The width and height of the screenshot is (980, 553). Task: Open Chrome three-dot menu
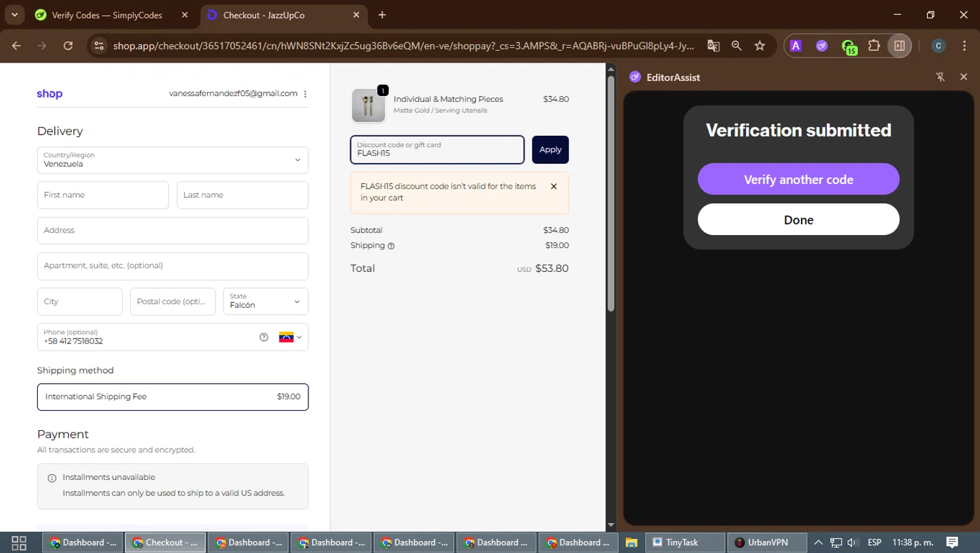pyautogui.click(x=964, y=46)
